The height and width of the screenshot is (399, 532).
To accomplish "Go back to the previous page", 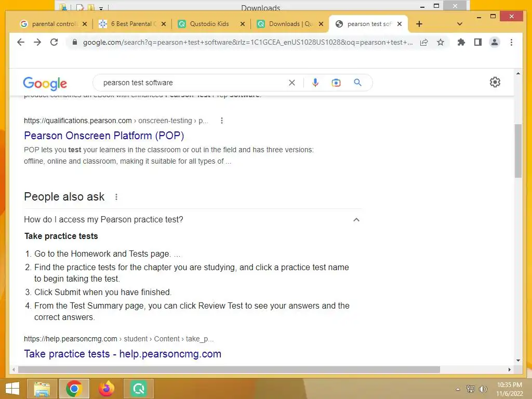I will tap(21, 42).
